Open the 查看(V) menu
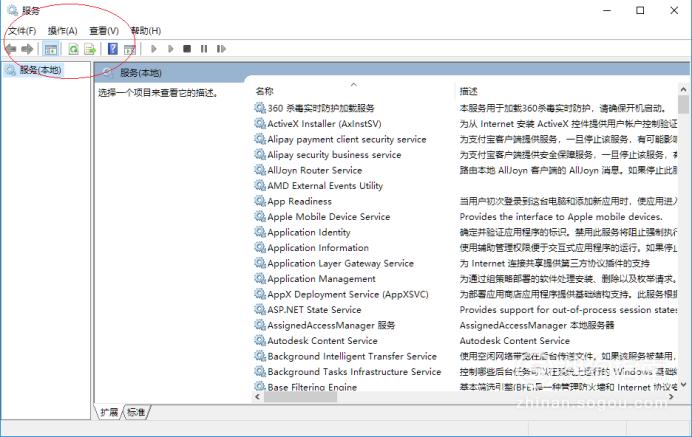The image size is (692, 437). (x=104, y=30)
